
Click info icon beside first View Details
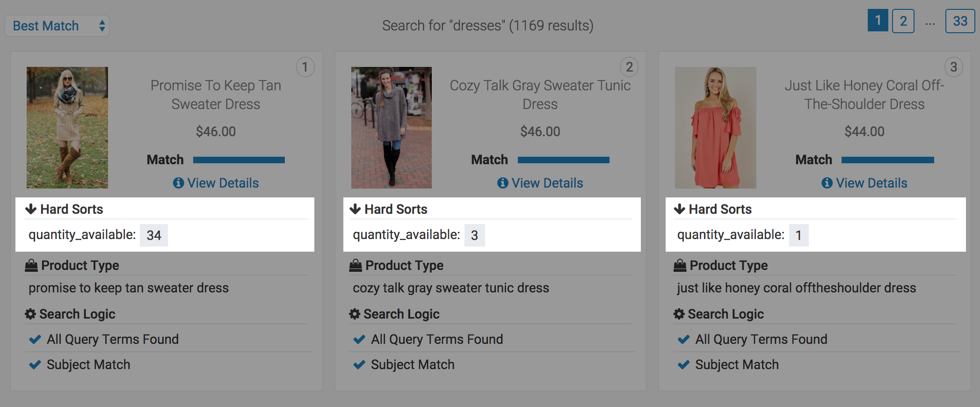pyautogui.click(x=178, y=183)
